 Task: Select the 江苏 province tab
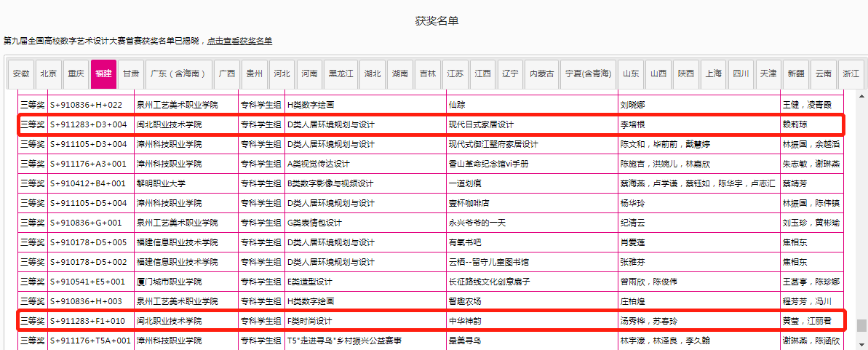pyautogui.click(x=455, y=73)
